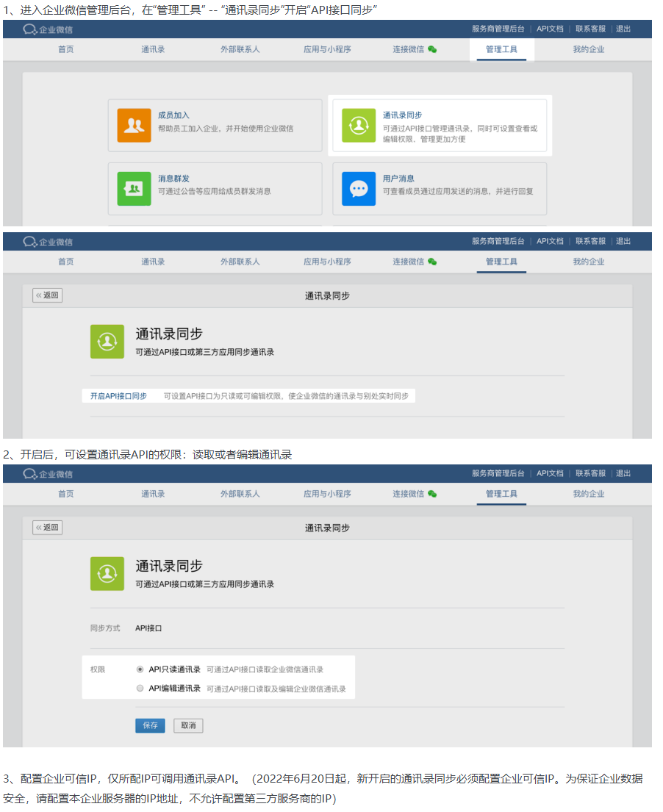
Task: Click the green WeChat icon beside 连接微信
Action: [433, 49]
